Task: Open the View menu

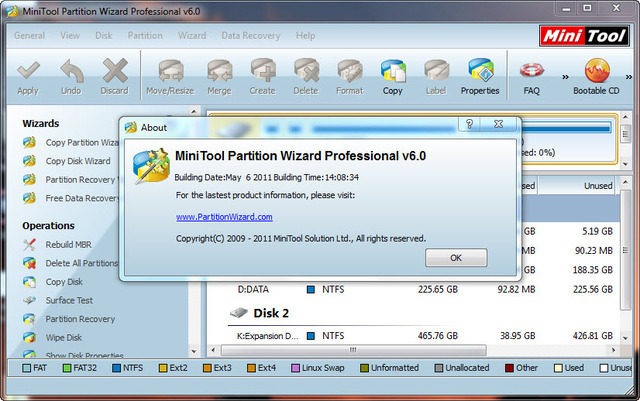Action: [70, 36]
